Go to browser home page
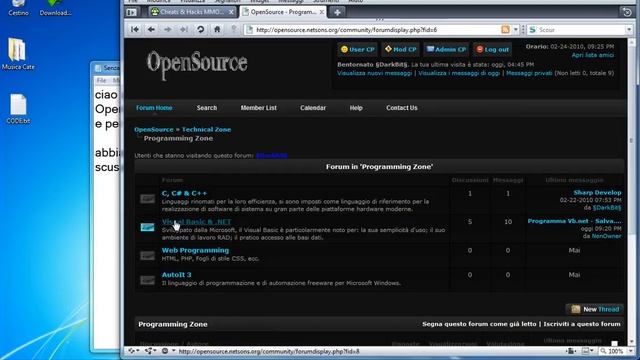Image resolution: width=640 pixels, height=360 pixels. 217,29
